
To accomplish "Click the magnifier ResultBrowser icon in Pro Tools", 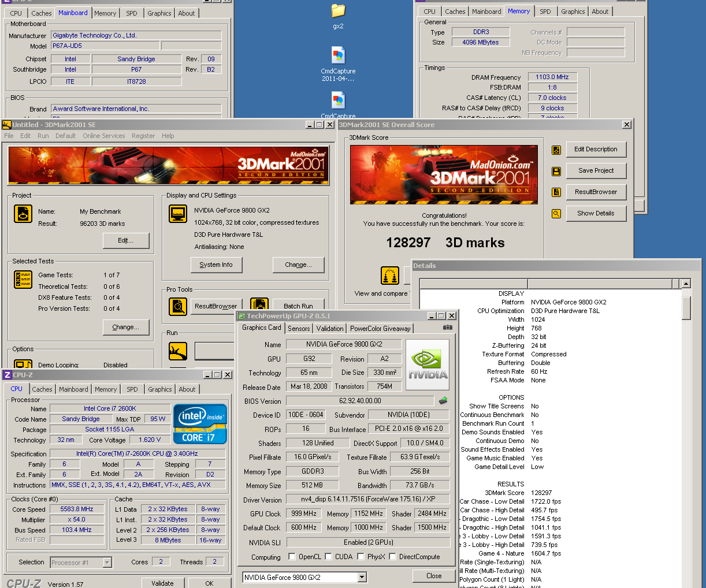I will (178, 306).
